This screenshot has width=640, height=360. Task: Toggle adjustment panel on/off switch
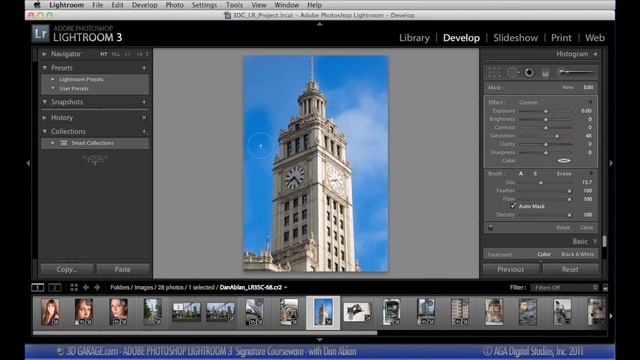point(491,228)
